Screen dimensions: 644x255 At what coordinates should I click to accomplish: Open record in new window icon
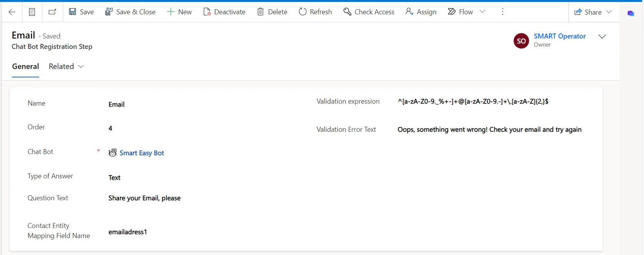52,12
